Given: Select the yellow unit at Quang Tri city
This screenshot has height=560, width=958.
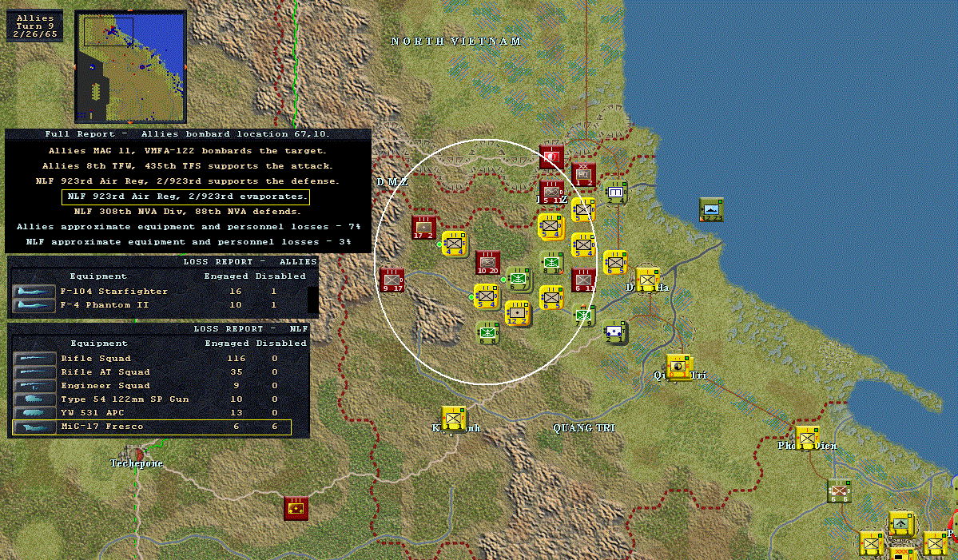Looking at the screenshot, I should [679, 367].
